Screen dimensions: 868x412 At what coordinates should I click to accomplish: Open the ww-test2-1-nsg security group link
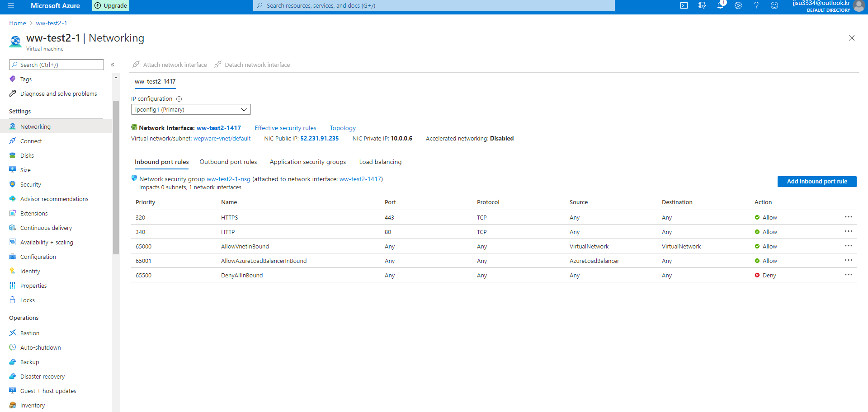click(228, 179)
